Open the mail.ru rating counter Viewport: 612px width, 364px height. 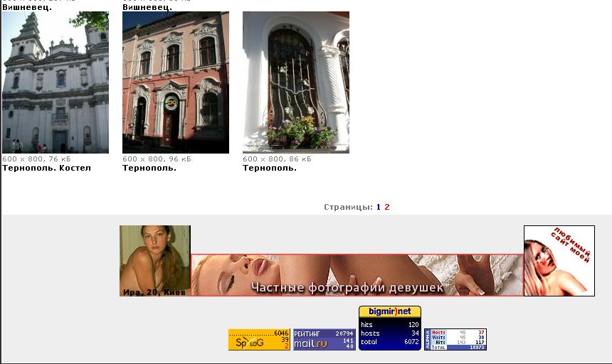(325, 340)
